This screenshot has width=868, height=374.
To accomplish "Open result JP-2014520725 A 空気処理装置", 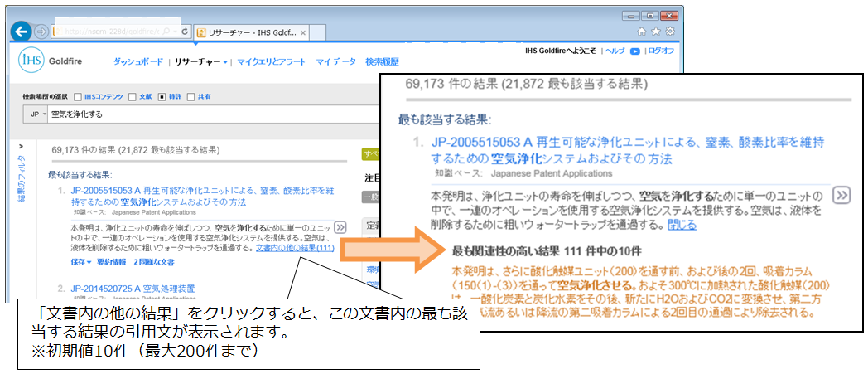I will pos(133,289).
